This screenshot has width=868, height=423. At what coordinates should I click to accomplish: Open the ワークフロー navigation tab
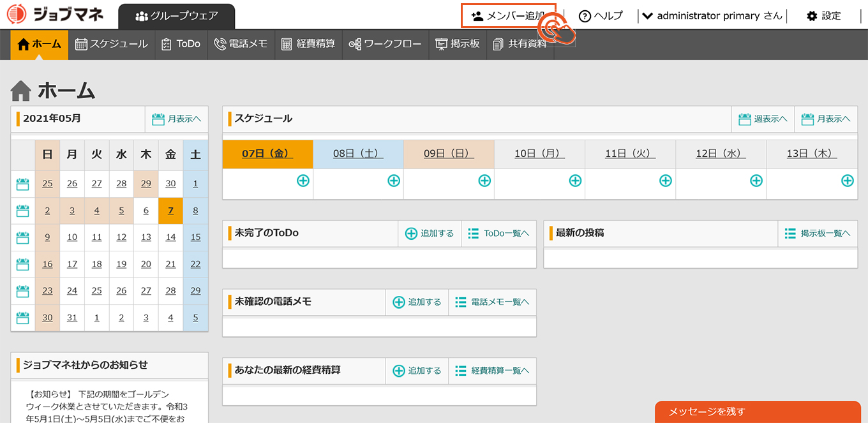(x=385, y=44)
